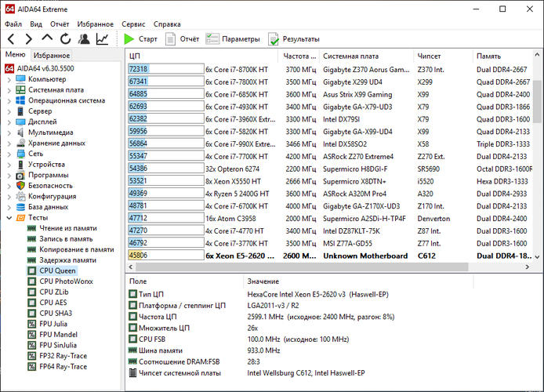Expand the Компьютер tree node
This screenshot has height=392, width=544.
coord(9,79)
